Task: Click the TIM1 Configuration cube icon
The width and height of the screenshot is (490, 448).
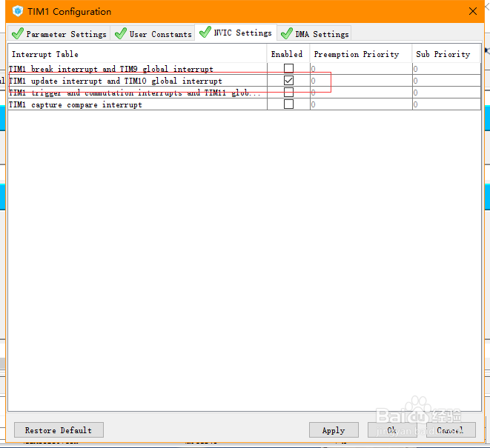Action: pos(18,11)
